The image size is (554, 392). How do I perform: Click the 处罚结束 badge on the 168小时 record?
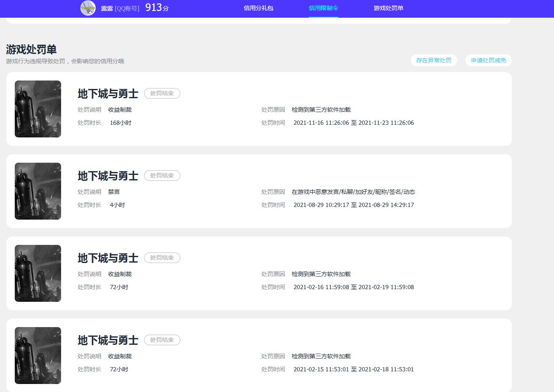coord(162,94)
